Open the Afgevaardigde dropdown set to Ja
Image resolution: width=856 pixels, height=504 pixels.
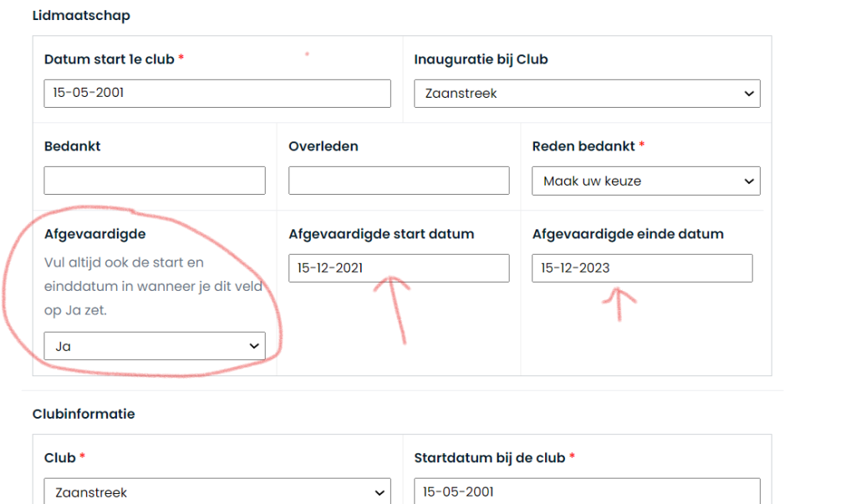[155, 346]
